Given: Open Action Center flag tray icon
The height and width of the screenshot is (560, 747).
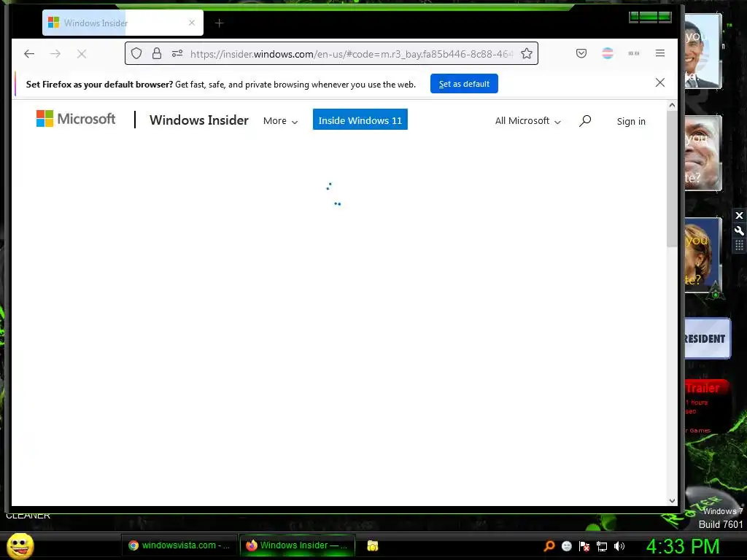Looking at the screenshot, I should [584, 546].
